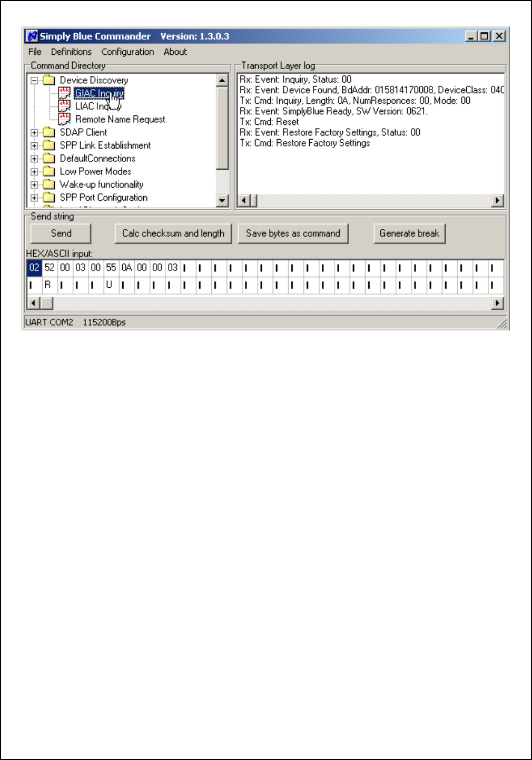532x760 pixels.
Task: Click the Low Power Modes folder icon
Action: click(49, 171)
